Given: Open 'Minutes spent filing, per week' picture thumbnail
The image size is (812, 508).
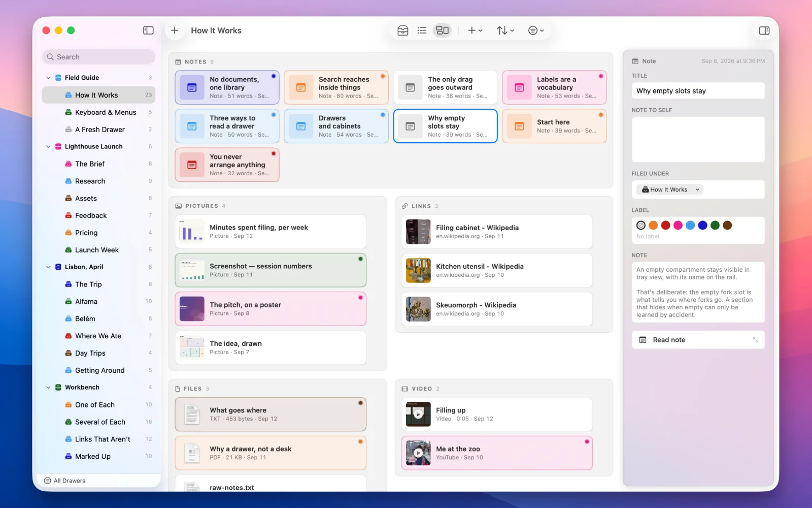Looking at the screenshot, I should pos(192,232).
